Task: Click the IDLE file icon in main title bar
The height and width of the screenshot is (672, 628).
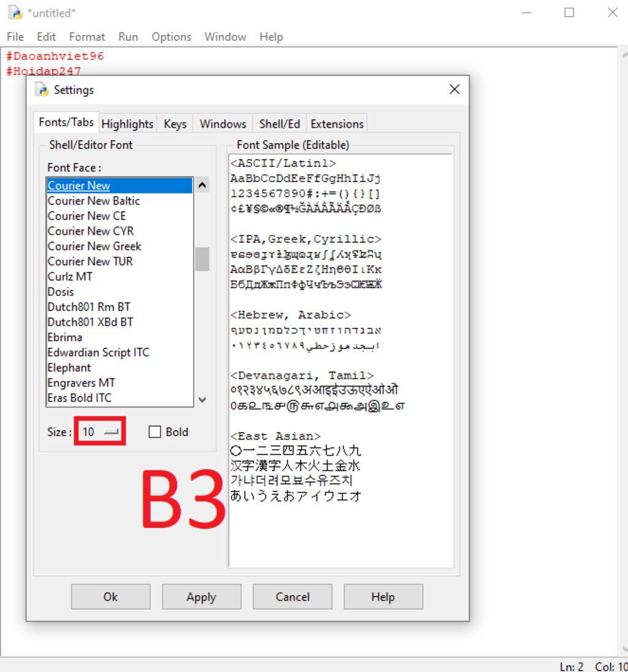Action: coord(15,12)
